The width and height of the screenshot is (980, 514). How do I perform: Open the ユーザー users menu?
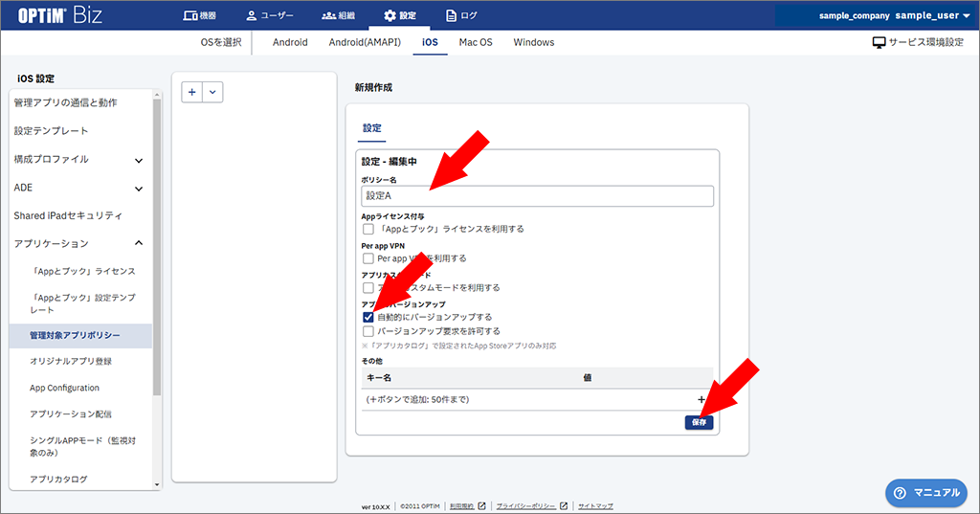[x=269, y=15]
